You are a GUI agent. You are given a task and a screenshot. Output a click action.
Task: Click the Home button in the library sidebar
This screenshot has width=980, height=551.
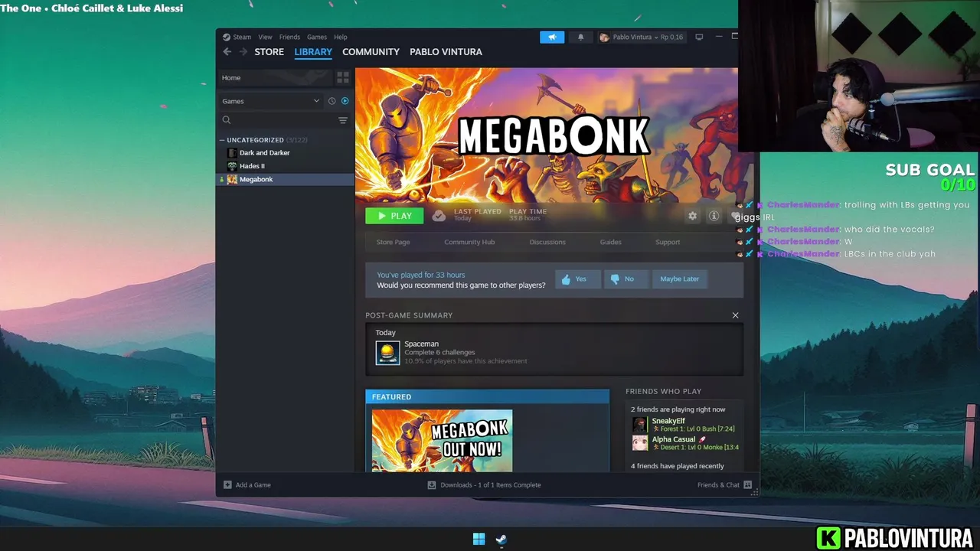coord(275,78)
